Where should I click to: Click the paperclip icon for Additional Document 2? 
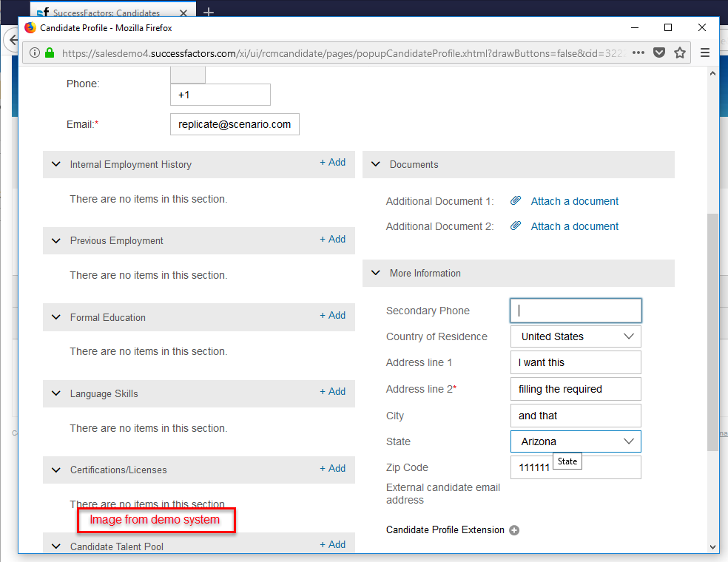pos(516,226)
